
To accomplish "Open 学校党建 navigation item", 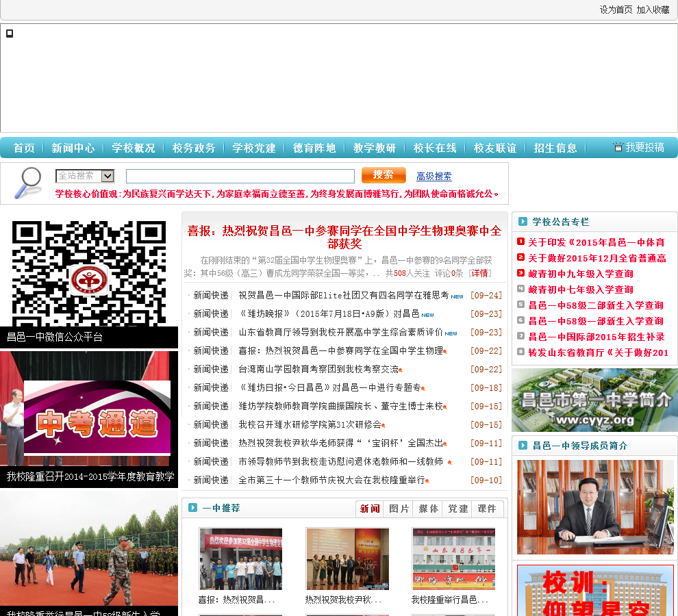I will [254, 148].
